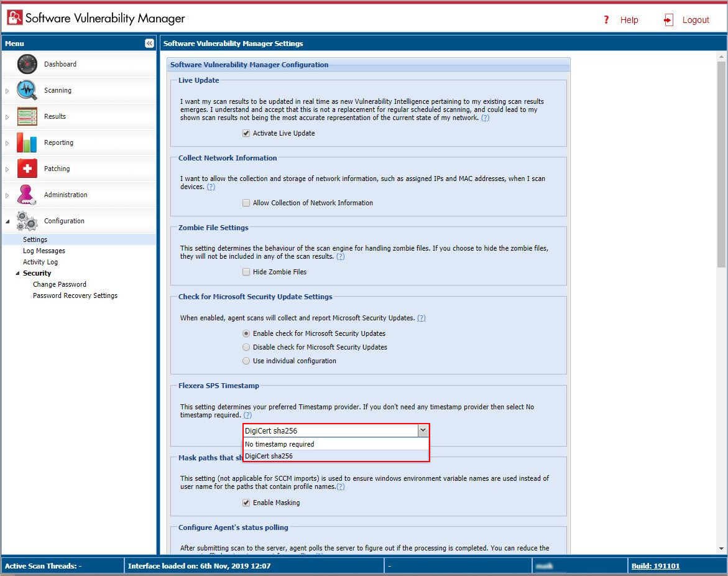Click the Patching red cross icon
Image resolution: width=728 pixels, height=576 pixels.
tap(27, 169)
